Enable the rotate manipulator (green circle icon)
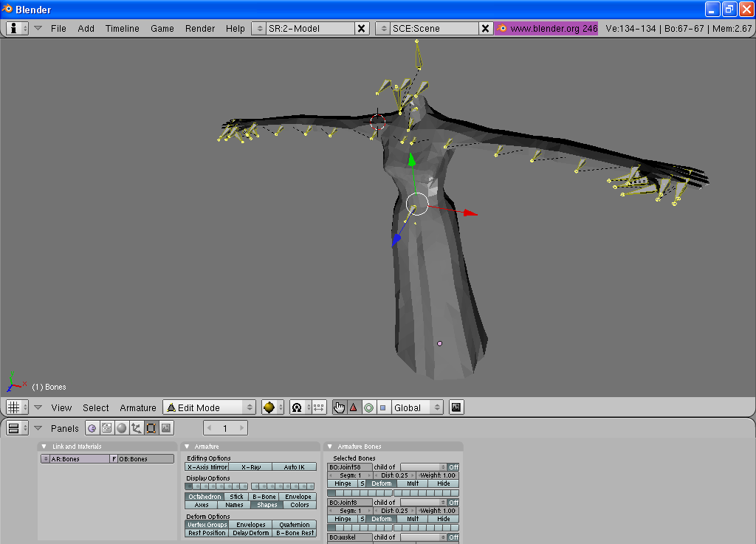Screen dimensions: 756x544 pyautogui.click(x=369, y=407)
